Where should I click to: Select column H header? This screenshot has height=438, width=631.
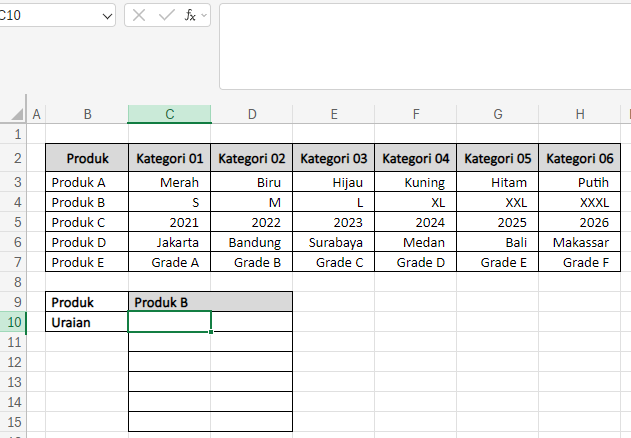click(x=580, y=114)
